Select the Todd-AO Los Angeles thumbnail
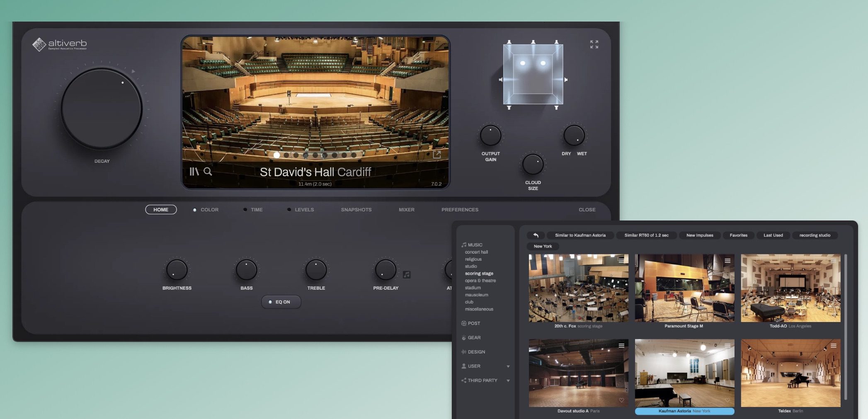 coord(790,288)
